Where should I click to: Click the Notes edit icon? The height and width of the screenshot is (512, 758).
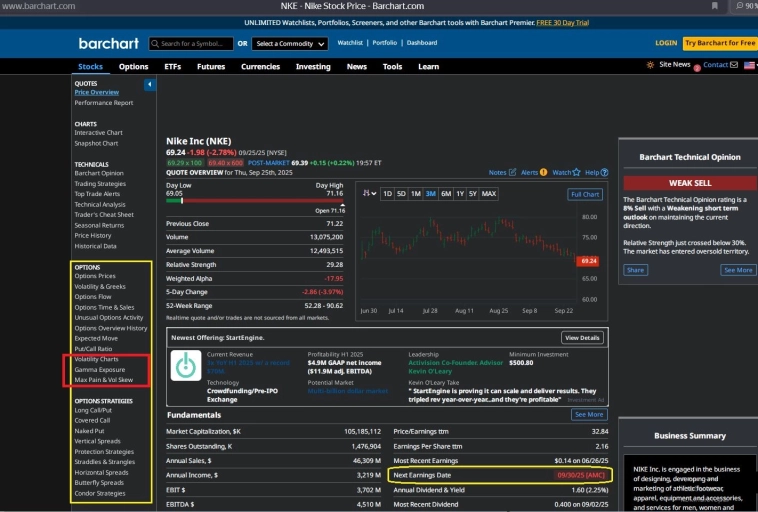click(x=512, y=172)
